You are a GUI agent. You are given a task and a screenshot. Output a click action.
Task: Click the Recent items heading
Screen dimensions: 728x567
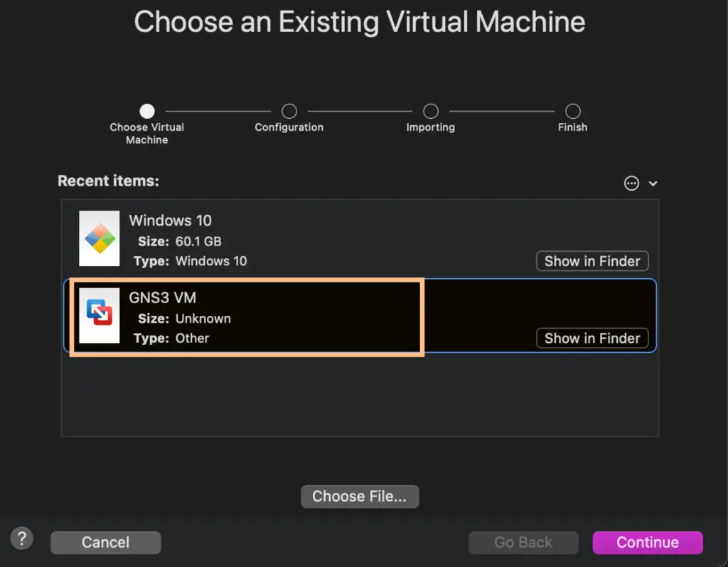(108, 181)
